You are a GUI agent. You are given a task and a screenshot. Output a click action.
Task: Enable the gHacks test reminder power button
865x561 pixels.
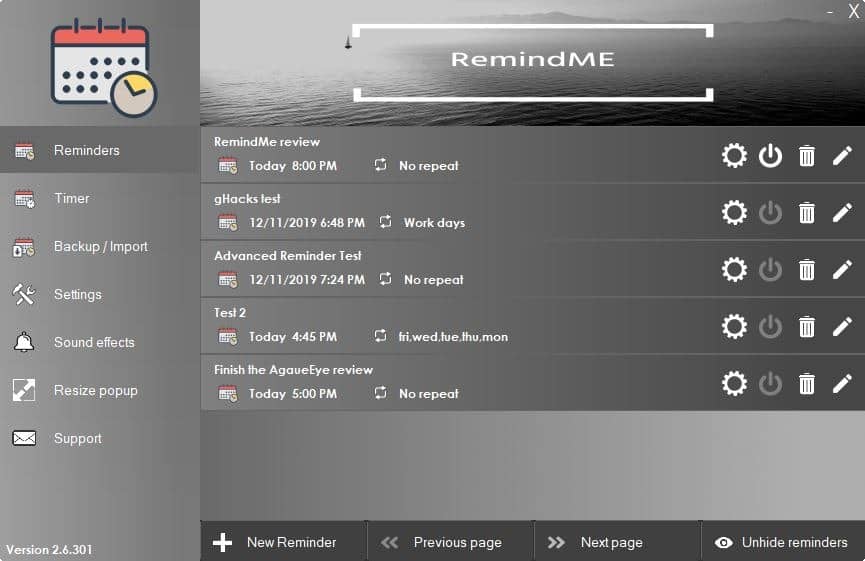(770, 212)
